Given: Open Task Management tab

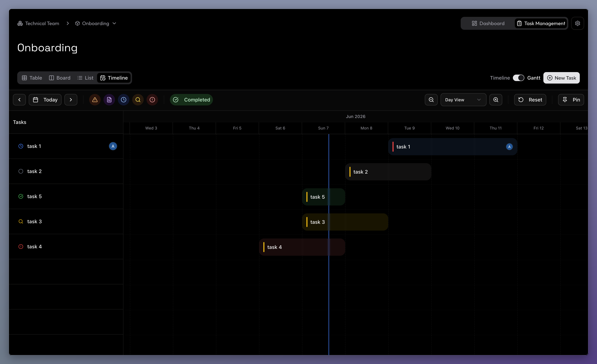Looking at the screenshot, I should (541, 23).
